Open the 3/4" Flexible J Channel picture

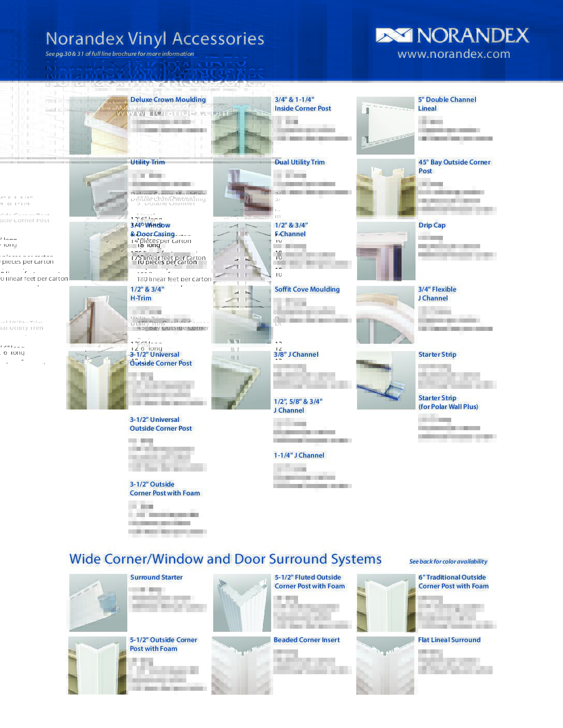tap(386, 315)
